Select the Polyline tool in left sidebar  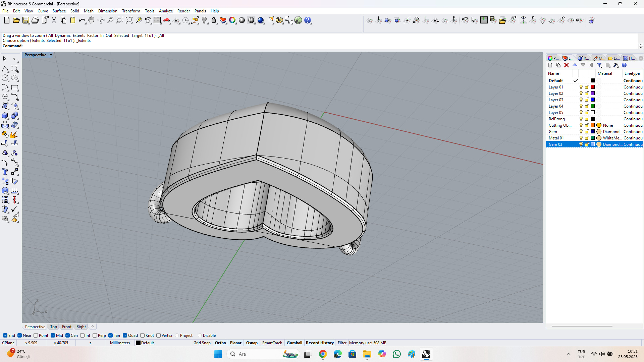pos(5,69)
